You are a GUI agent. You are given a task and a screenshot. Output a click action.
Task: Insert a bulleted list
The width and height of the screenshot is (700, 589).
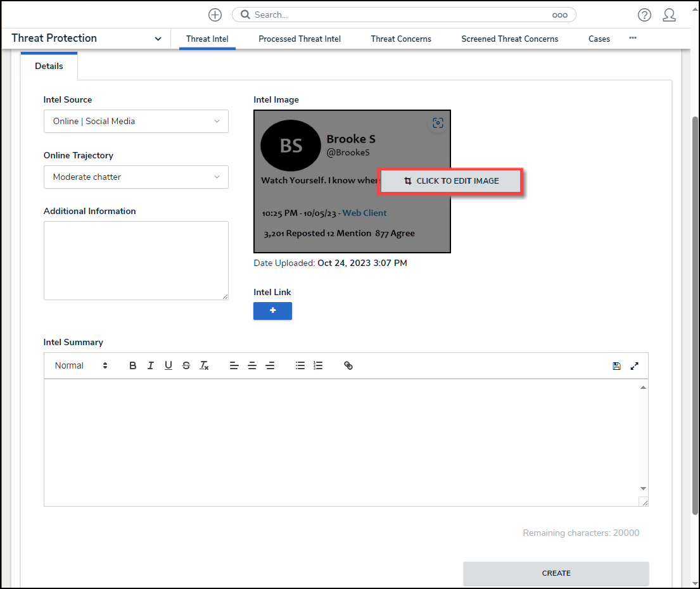(x=300, y=365)
